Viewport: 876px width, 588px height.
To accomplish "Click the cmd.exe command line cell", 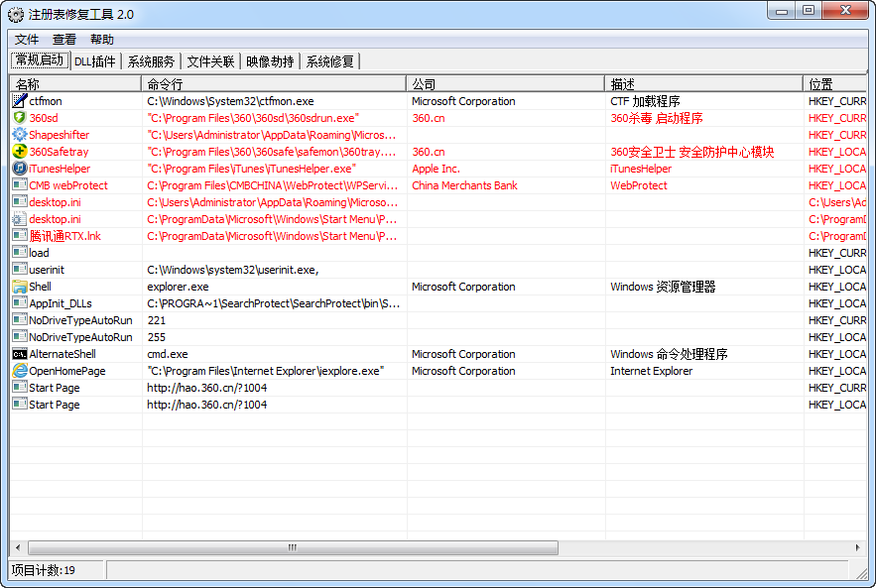I will coord(168,354).
